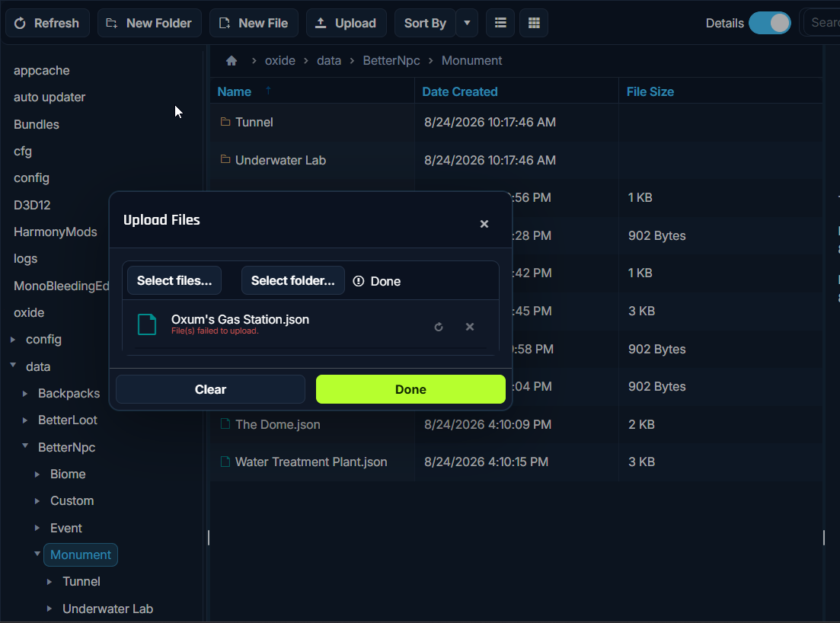Click the Search input field
The height and width of the screenshot is (623, 840).
point(822,23)
